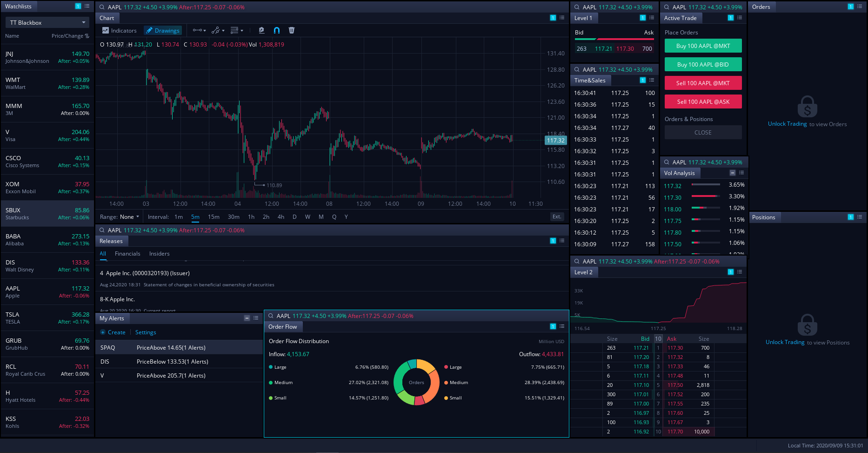
Task: Toggle magnet snap mode in chart toolbar
Action: (x=277, y=30)
